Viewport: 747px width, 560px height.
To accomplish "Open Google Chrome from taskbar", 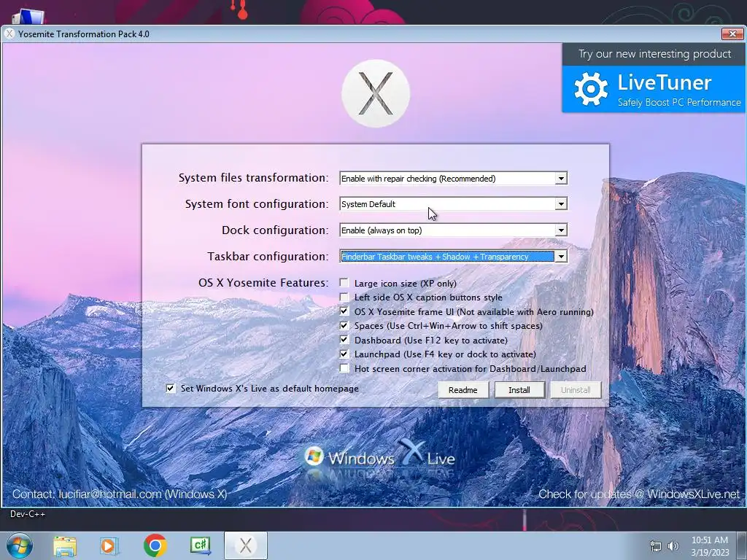I will click(155, 545).
